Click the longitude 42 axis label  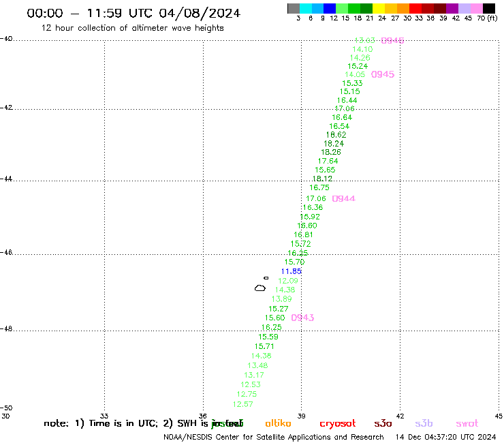400,416
